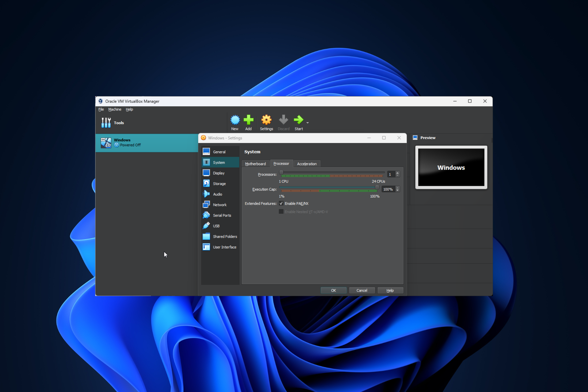Switch to the Acceleration tab
Viewport: 588px width, 392px height.
click(x=307, y=164)
